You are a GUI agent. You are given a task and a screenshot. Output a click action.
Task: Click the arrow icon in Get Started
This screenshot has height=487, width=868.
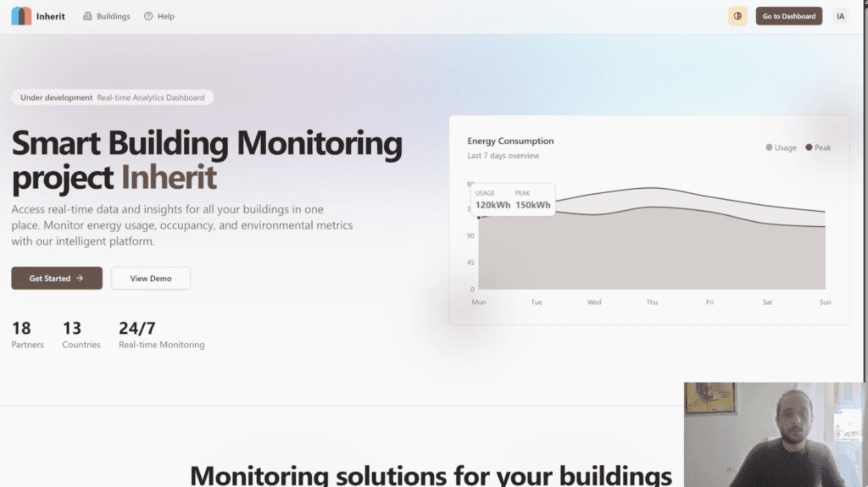80,278
